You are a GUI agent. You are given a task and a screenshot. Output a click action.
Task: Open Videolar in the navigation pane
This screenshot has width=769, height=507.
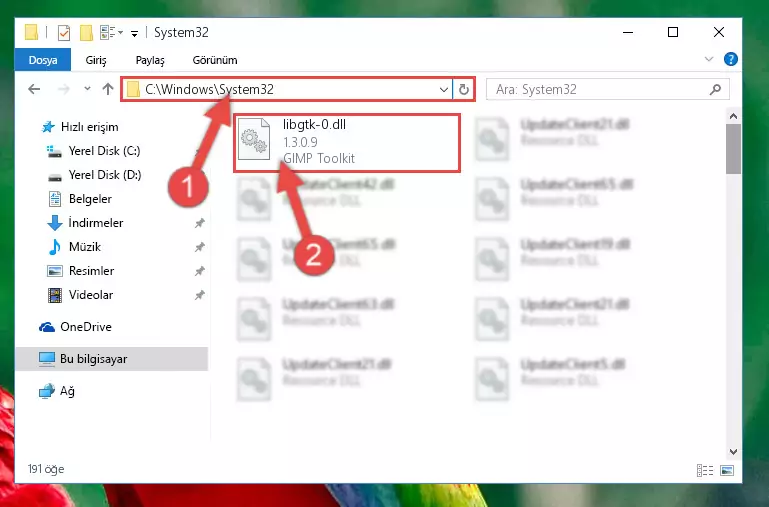click(80, 295)
